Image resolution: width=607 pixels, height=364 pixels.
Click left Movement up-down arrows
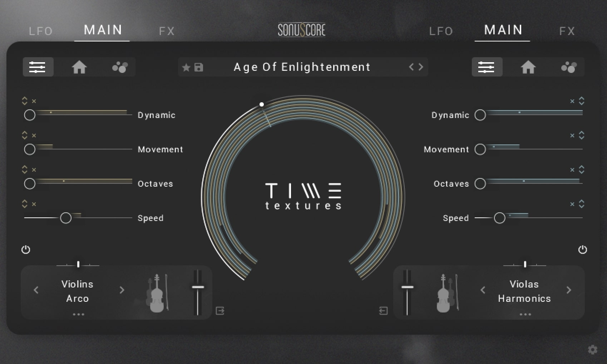[24, 135]
